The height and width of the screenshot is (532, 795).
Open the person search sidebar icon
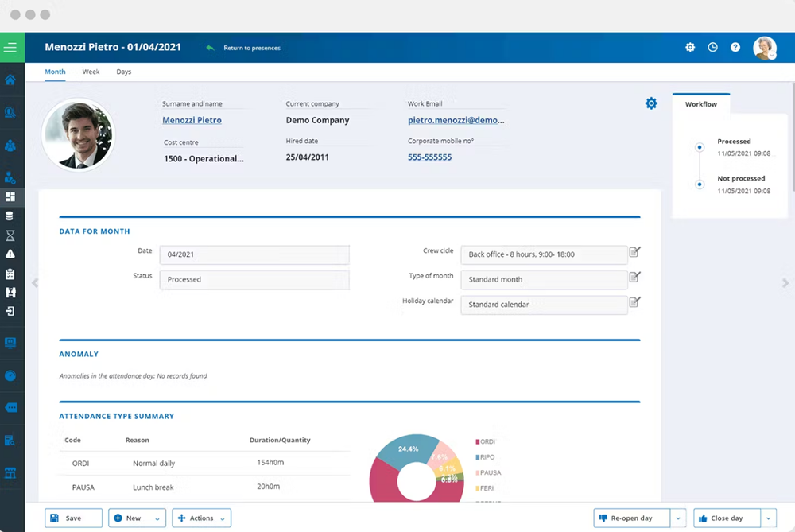[x=10, y=113]
